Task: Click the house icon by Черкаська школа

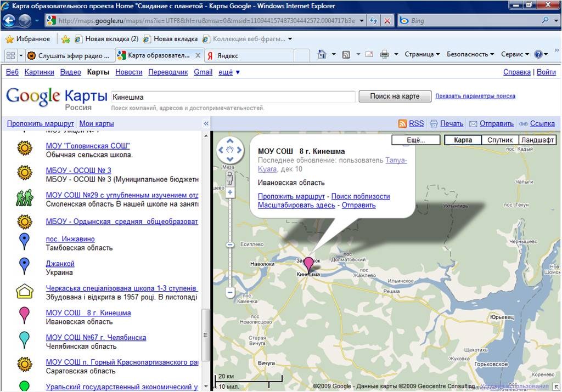Action: click(24, 292)
